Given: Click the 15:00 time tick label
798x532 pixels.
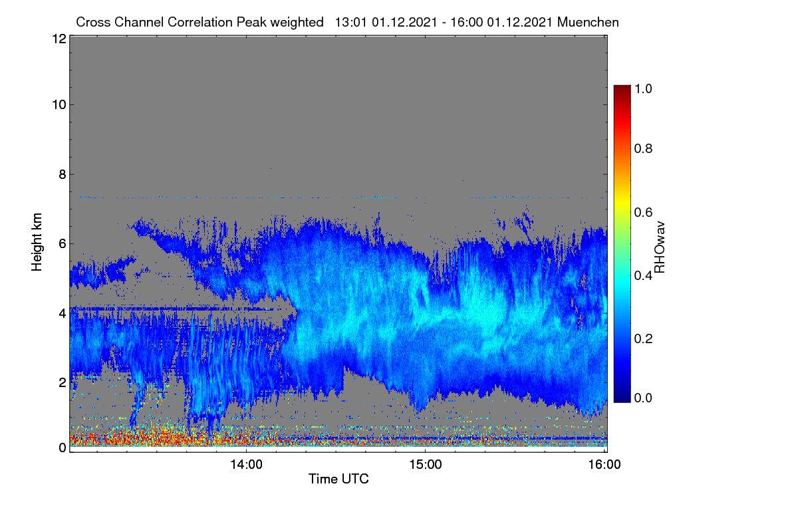Looking at the screenshot, I should [x=426, y=465].
